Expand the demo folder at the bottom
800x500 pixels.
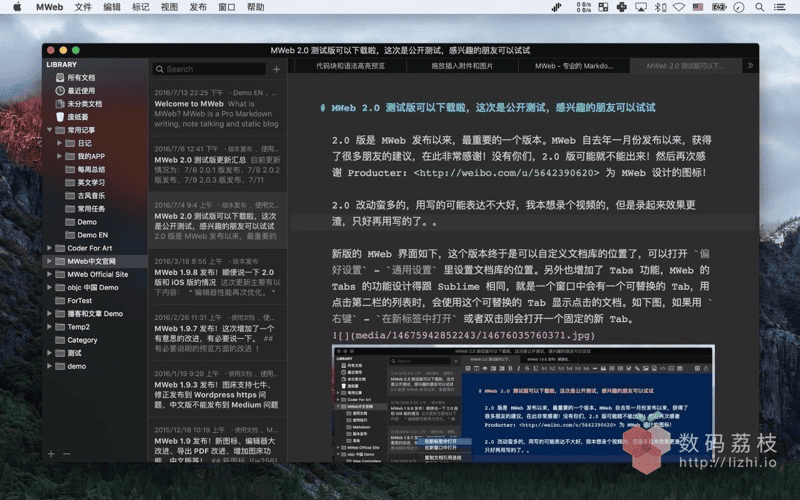point(49,366)
